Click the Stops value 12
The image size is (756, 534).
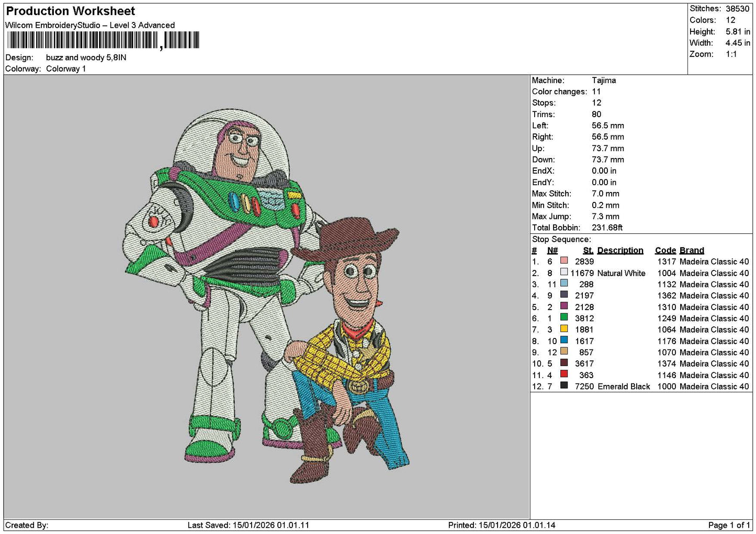point(596,103)
